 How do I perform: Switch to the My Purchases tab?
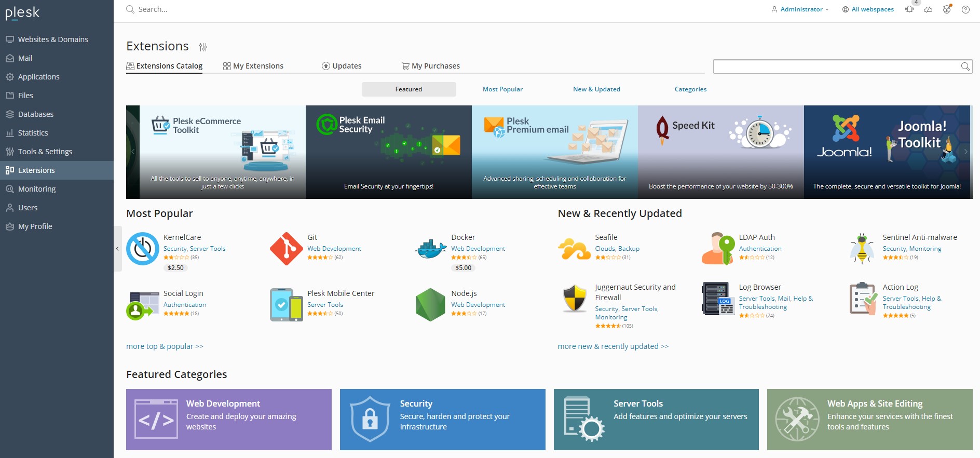point(430,66)
